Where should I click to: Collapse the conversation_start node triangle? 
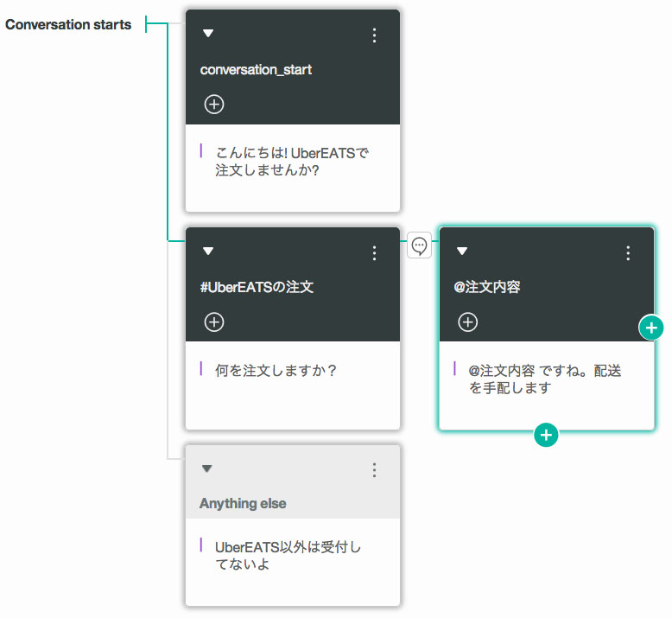coord(208,34)
